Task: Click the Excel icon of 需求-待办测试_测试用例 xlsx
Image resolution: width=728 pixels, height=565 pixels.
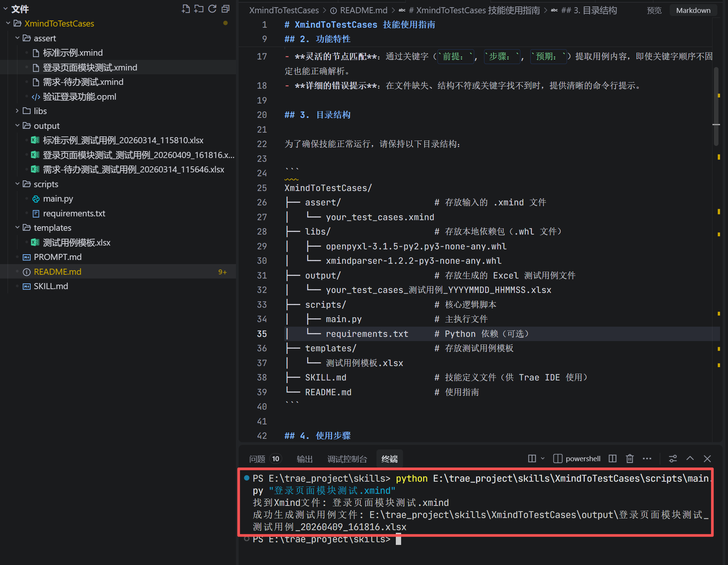Action: [35, 169]
